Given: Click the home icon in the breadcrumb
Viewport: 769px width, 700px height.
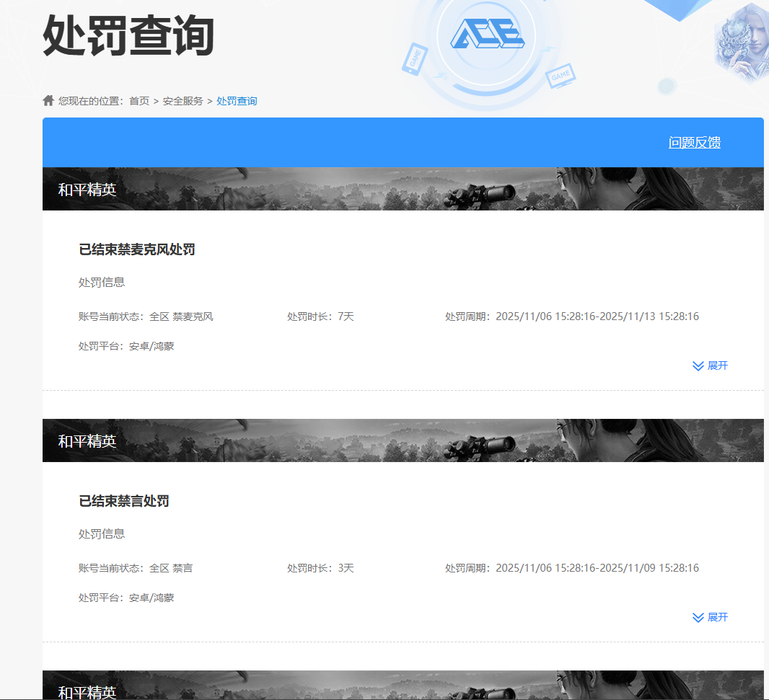Looking at the screenshot, I should point(48,100).
